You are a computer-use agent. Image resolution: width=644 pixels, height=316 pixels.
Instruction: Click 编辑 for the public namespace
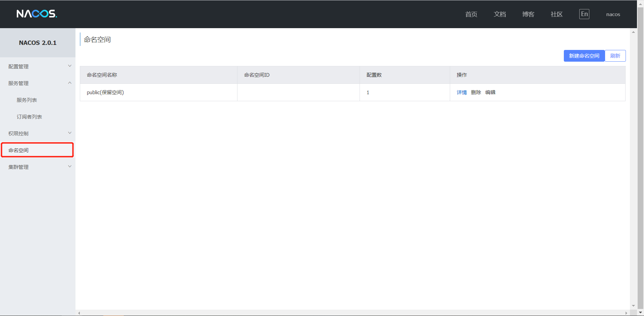coord(490,92)
